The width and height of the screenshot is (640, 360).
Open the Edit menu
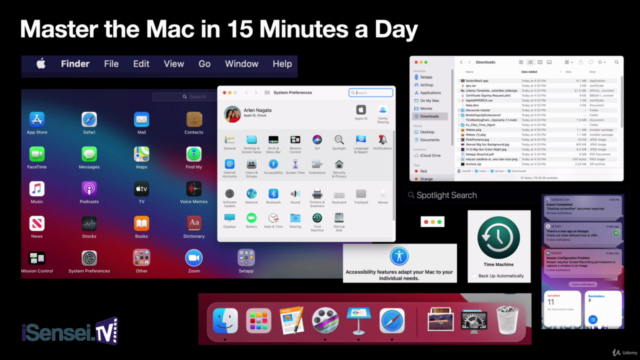pos(141,64)
